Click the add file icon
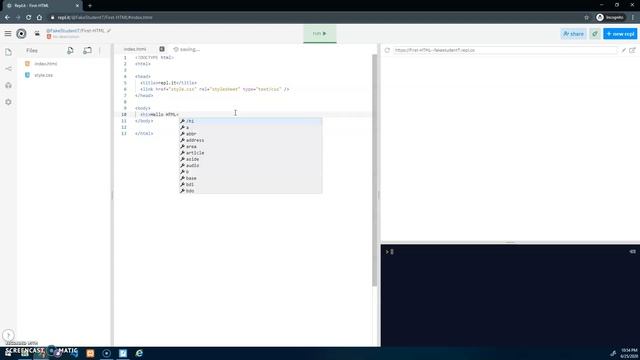The height and width of the screenshot is (360, 640). coord(70,51)
